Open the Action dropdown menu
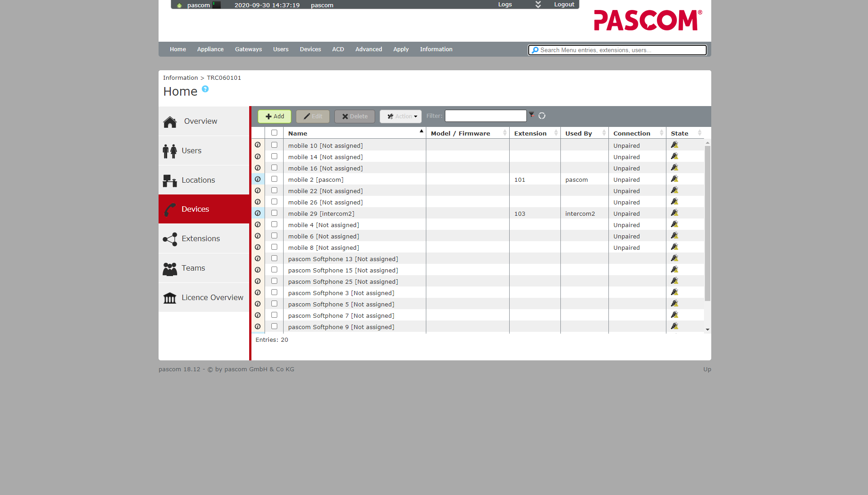Screen dimensions: 868x495 (x=401, y=116)
